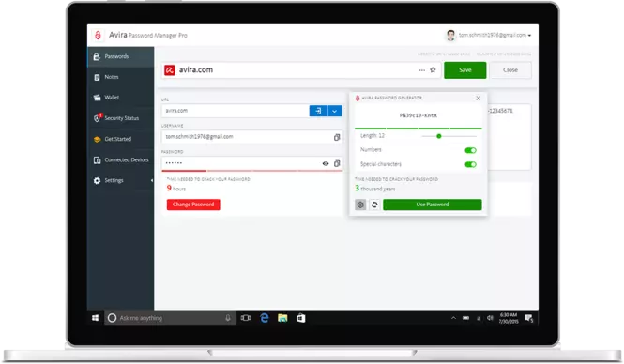Viewport: 624px width, 364px height.
Task: Expand the blue URL dropdown arrow
Action: click(x=335, y=111)
